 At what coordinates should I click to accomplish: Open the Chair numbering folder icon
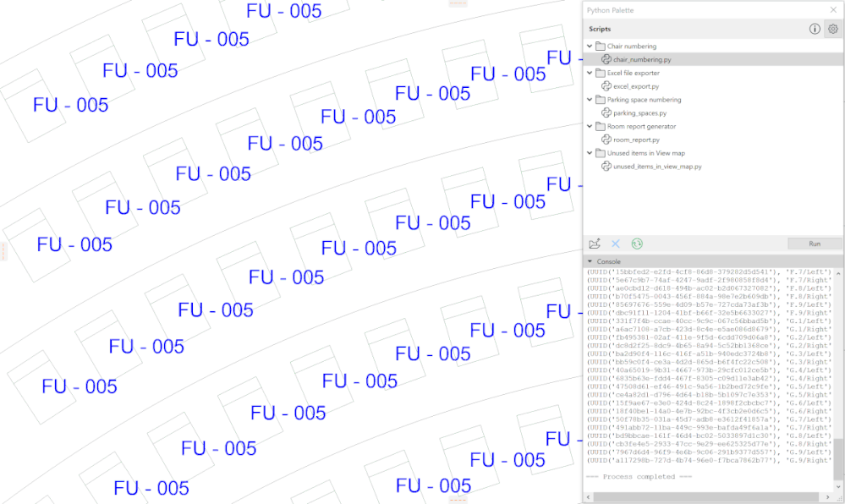coord(601,46)
